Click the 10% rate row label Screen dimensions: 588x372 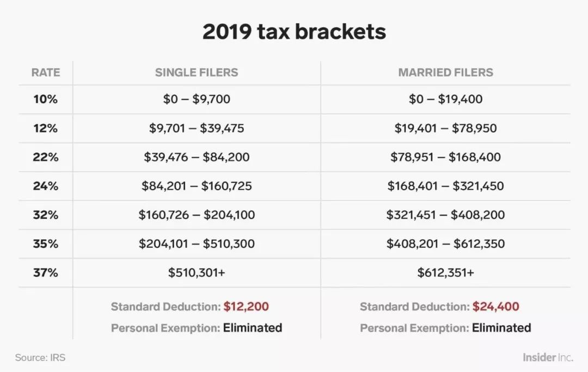point(45,99)
